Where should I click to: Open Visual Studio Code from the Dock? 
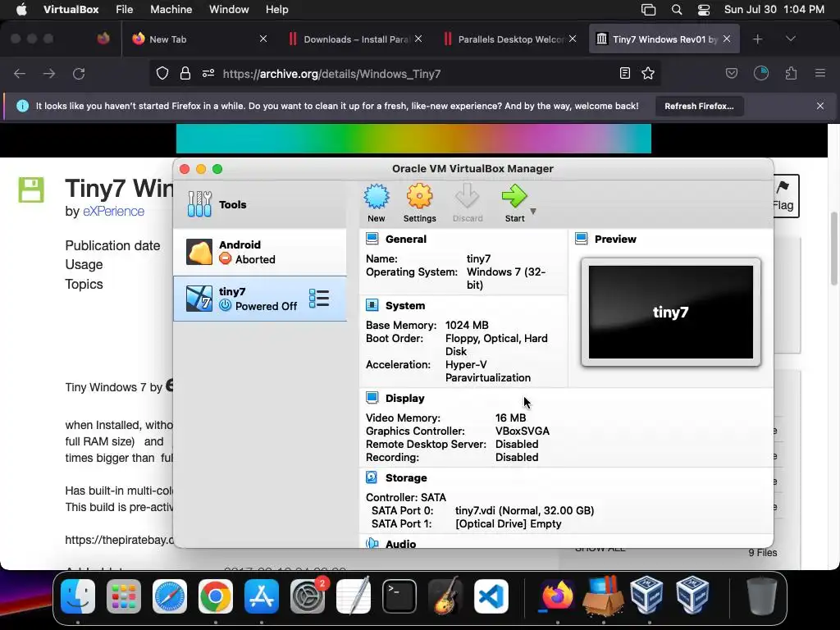tap(491, 596)
